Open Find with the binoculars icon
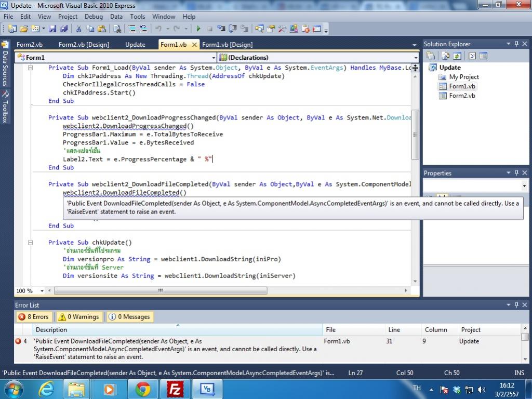Screen dimensions: 532x399 [x=117, y=29]
